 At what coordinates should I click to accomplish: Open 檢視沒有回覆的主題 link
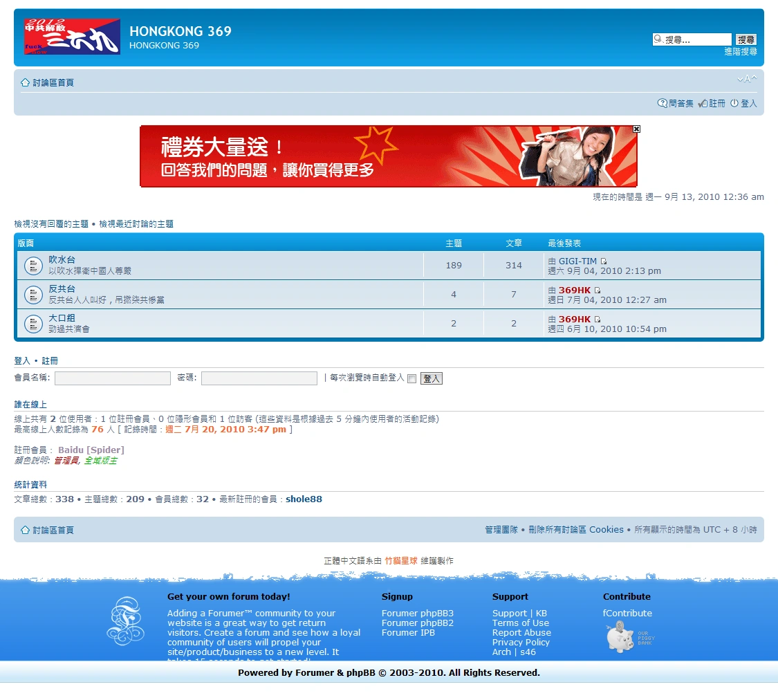51,224
